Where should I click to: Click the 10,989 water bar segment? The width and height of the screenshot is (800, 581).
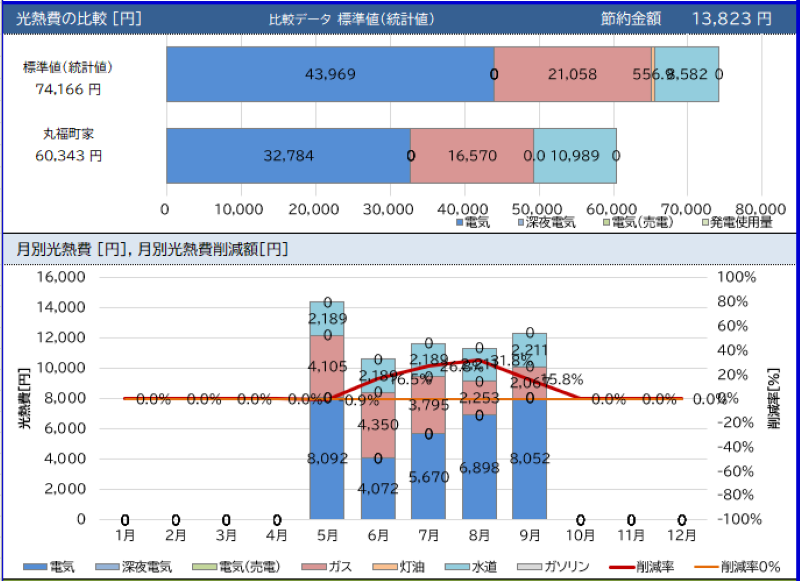pos(574,155)
